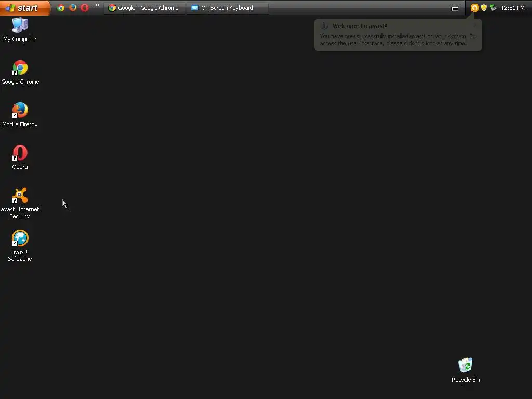The height and width of the screenshot is (399, 532).
Task: Launch Opera from the quick launch bar
Action: 85,8
